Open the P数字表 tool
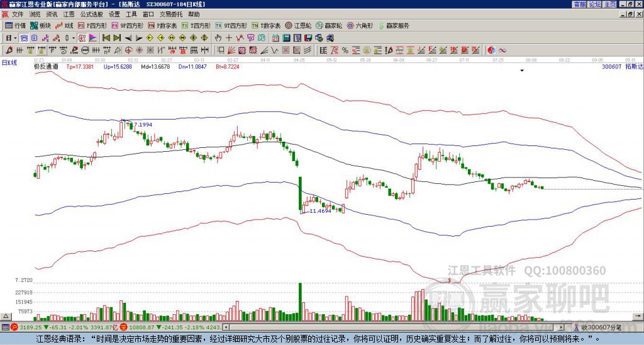644x345 pixels. tap(162, 25)
